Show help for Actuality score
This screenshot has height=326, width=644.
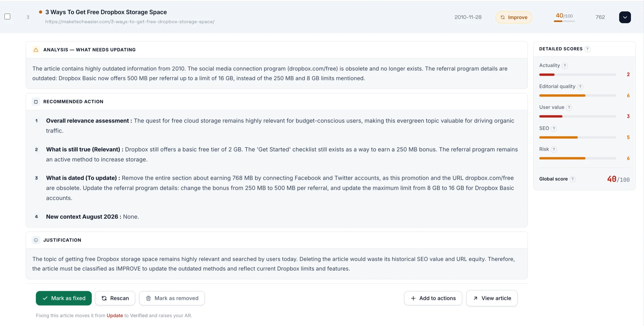tap(565, 66)
